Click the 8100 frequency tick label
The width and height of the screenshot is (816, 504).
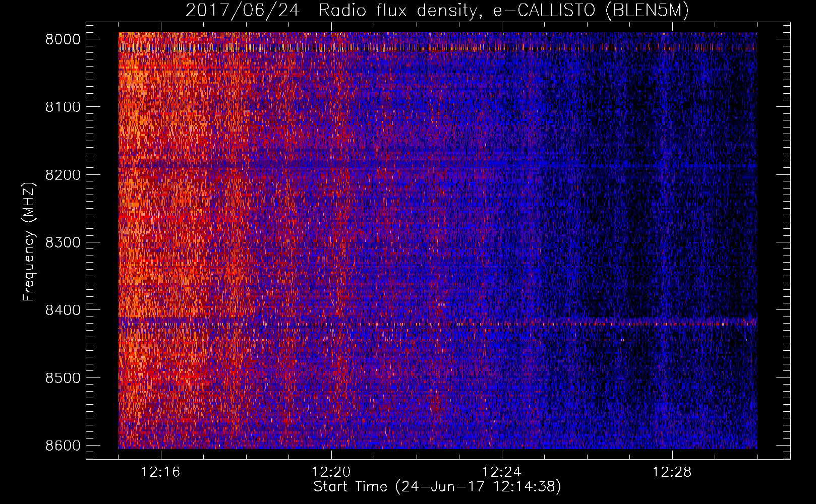(x=63, y=107)
